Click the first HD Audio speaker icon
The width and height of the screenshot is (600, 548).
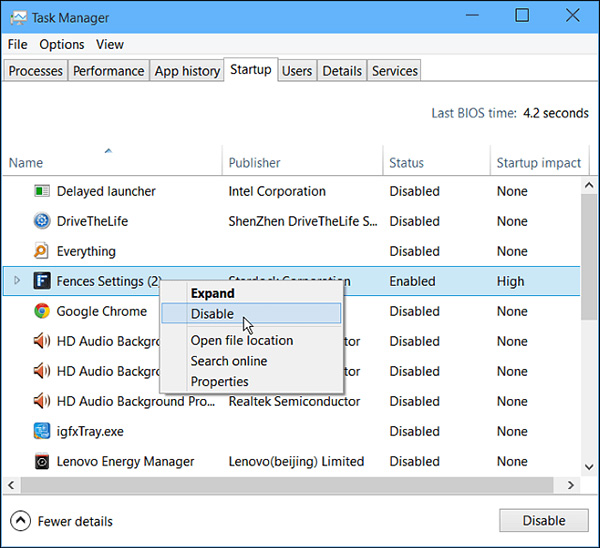[x=42, y=341]
